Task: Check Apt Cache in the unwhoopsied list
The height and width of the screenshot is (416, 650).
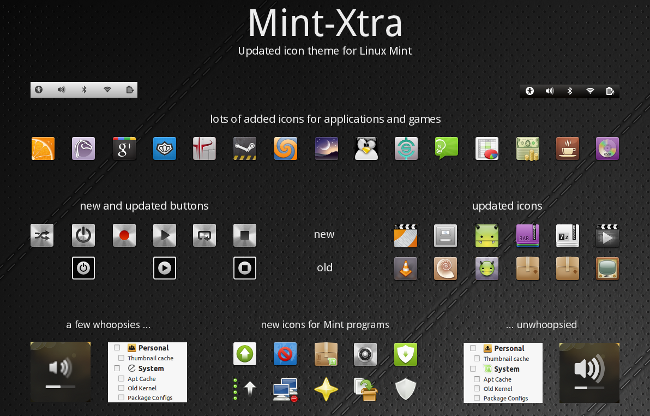Action: (x=477, y=379)
